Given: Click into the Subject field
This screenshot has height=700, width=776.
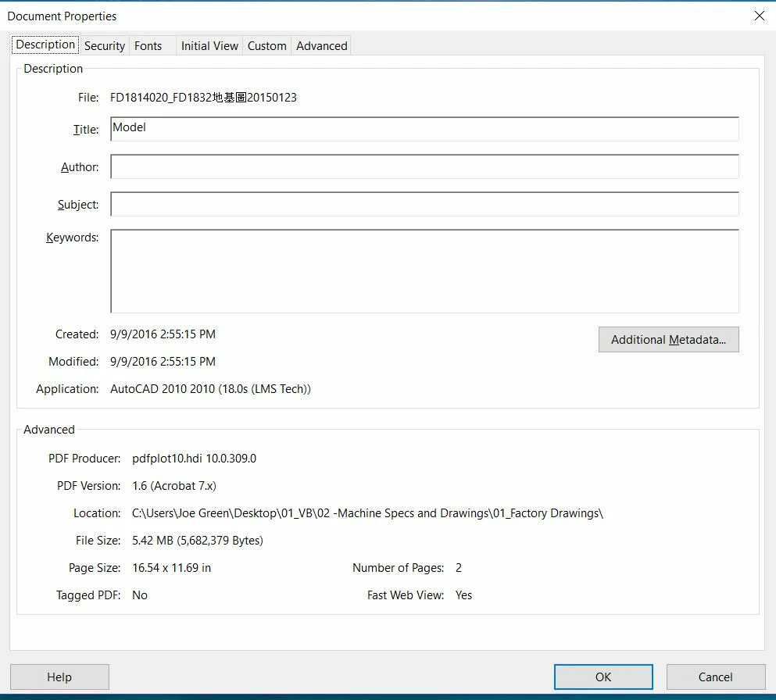Looking at the screenshot, I should [x=424, y=205].
